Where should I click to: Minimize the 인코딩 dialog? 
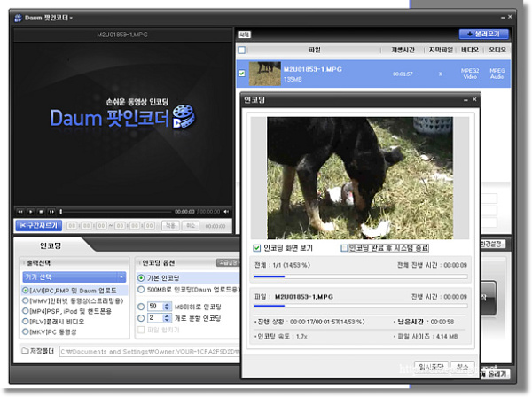click(465, 100)
